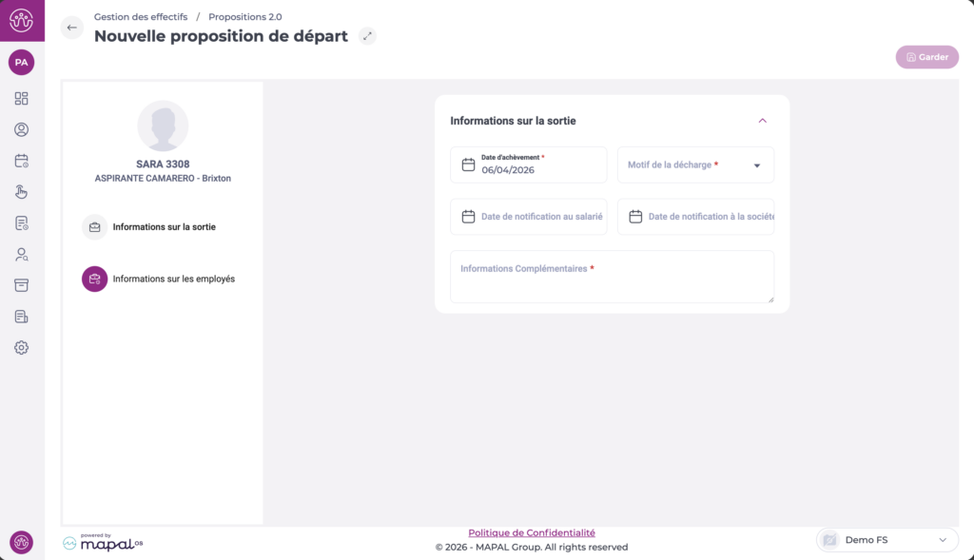Viewport: 974px width, 560px height.
Task: Select Informations sur les employés step
Action: [x=173, y=279]
